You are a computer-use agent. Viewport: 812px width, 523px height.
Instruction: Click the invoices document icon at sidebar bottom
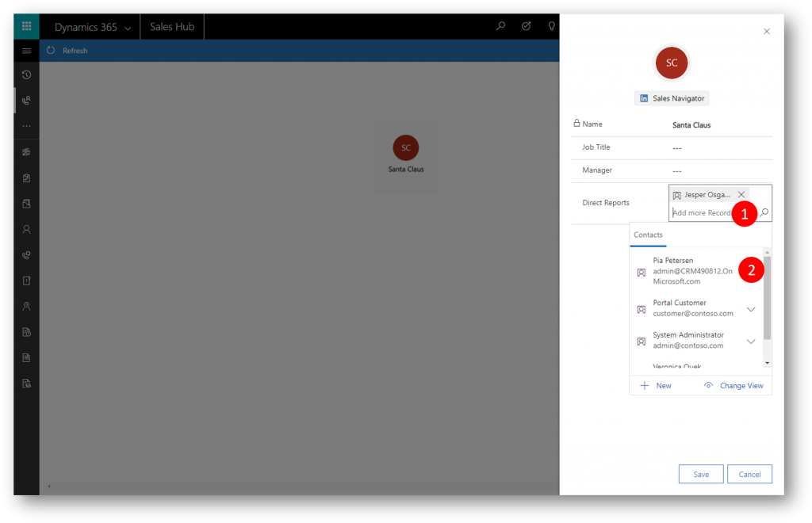tap(26, 384)
